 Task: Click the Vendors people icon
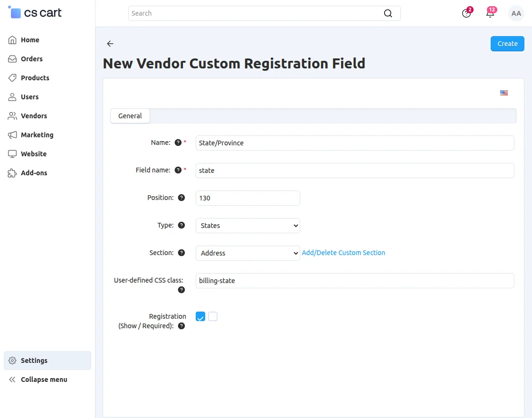[12, 116]
